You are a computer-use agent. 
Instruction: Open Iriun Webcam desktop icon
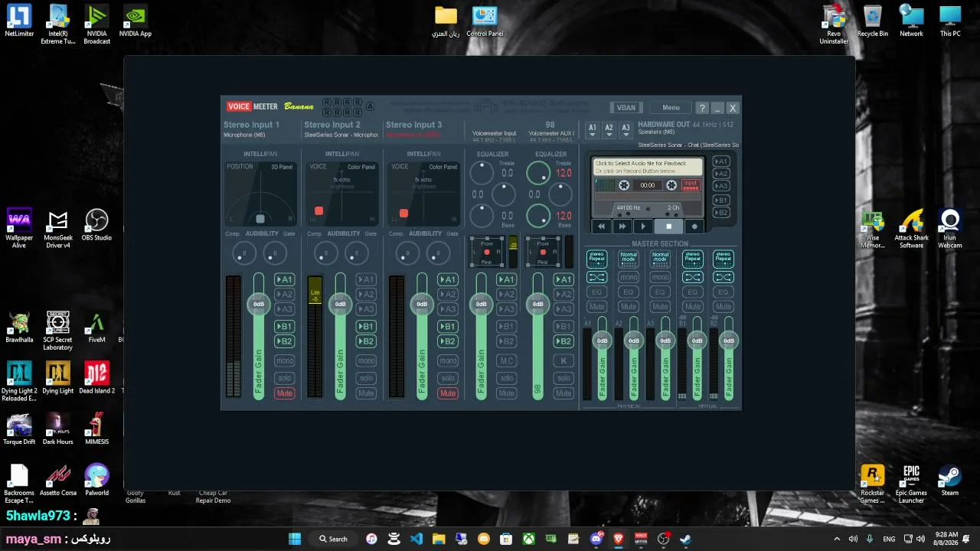pos(950,229)
